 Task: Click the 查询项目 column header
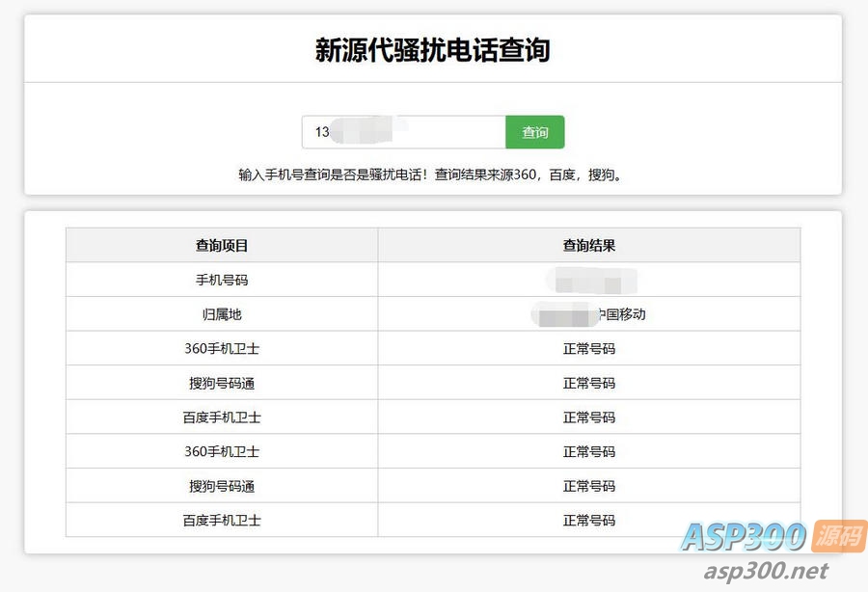coord(222,245)
